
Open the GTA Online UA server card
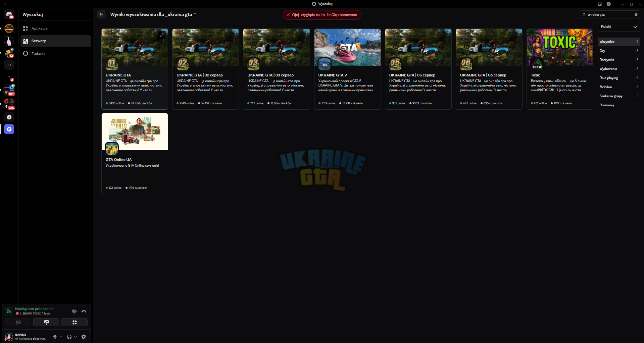(x=135, y=154)
